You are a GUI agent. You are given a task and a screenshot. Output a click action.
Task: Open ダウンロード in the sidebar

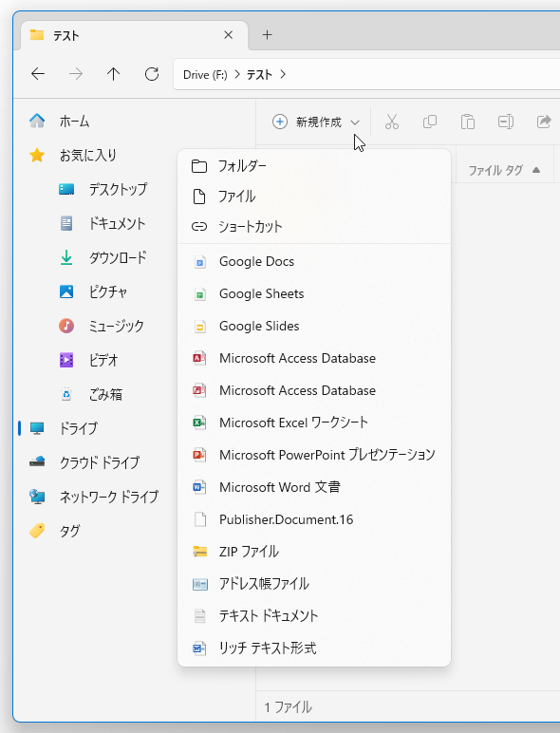click(103, 257)
